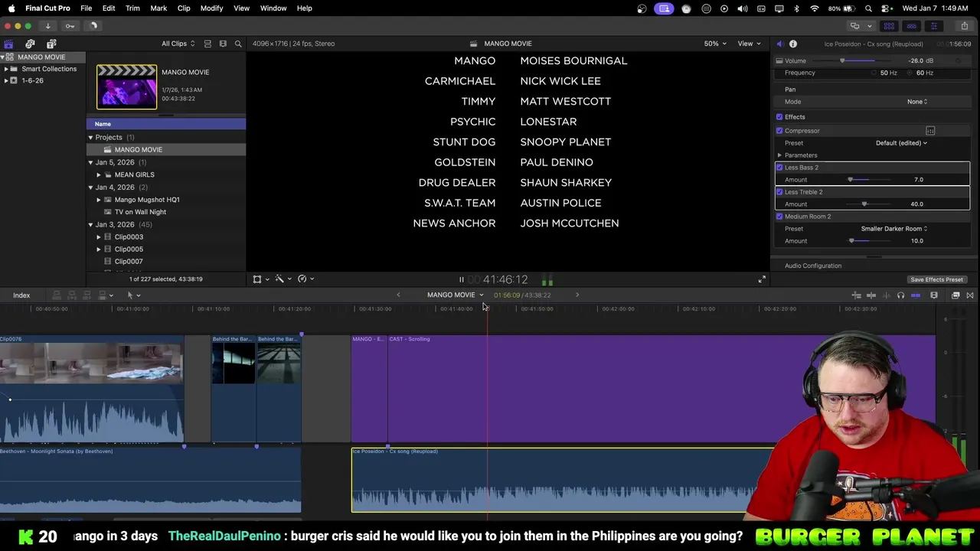Open the All Clips filter dropdown

(178, 44)
